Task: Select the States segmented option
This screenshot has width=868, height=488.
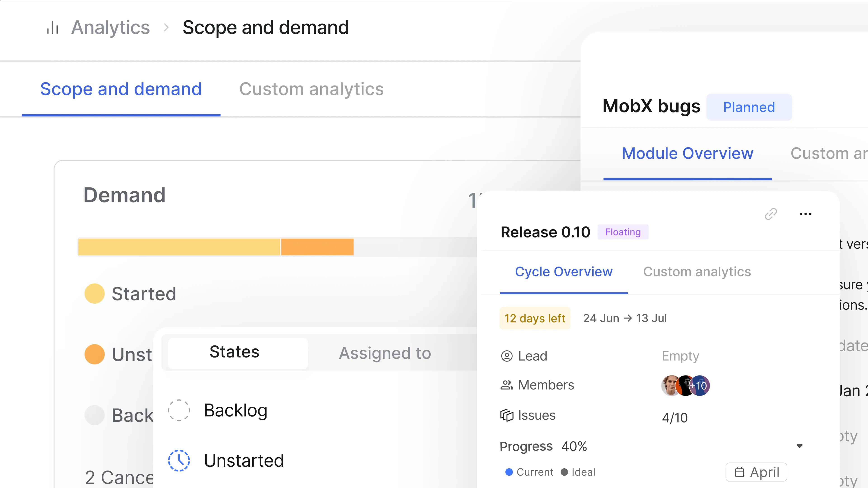Action: pos(235,353)
